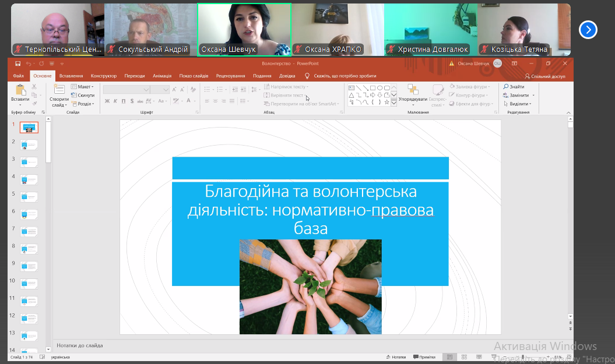This screenshot has height=364, width=615.
Task: Select the Rectangle shape in the gallery
Action: tap(372, 88)
